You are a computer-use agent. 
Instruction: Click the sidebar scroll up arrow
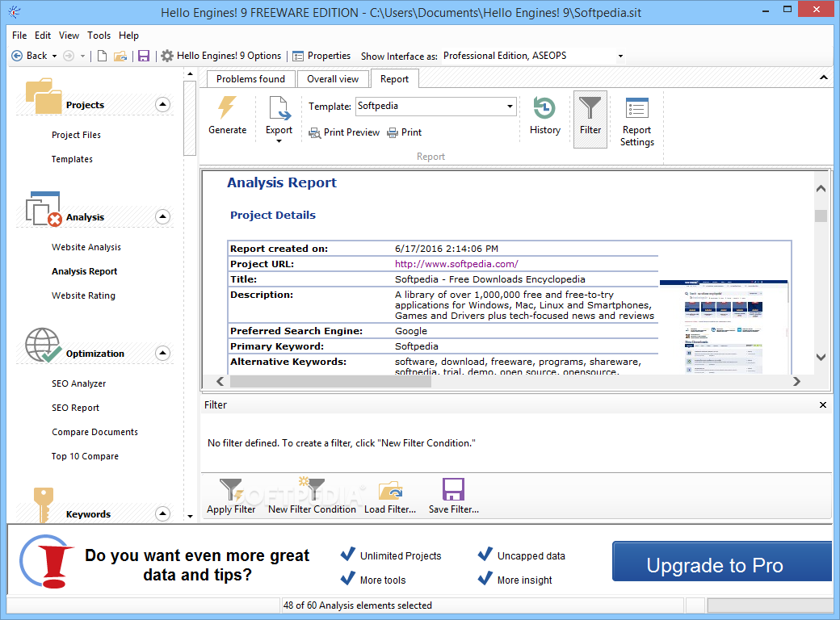tap(190, 73)
